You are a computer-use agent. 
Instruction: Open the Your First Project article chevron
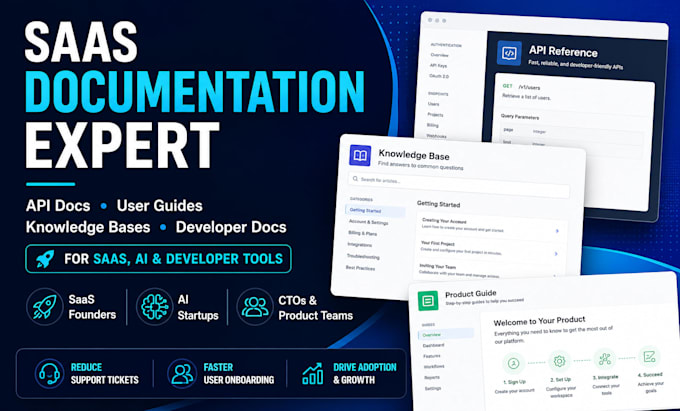pos(556,254)
